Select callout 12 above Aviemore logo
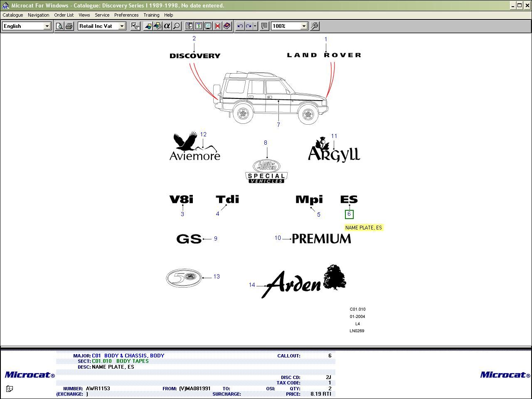This screenshot has height=399, width=532. coord(203,134)
